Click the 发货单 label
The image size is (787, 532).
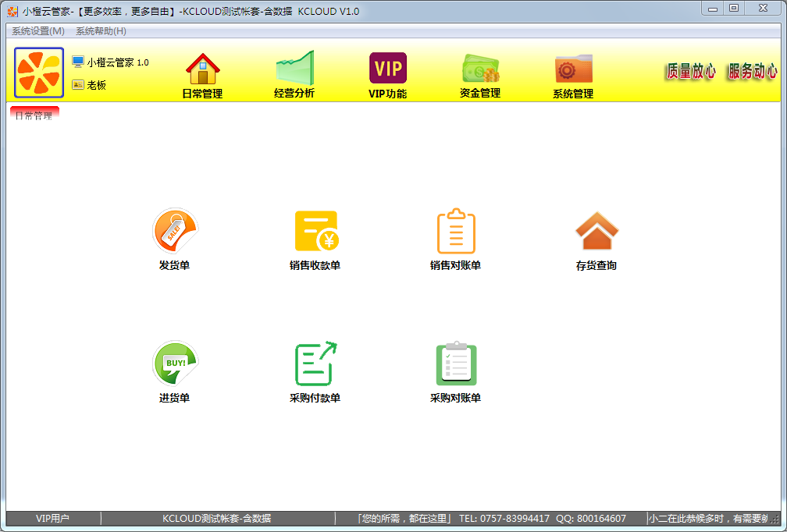point(175,265)
